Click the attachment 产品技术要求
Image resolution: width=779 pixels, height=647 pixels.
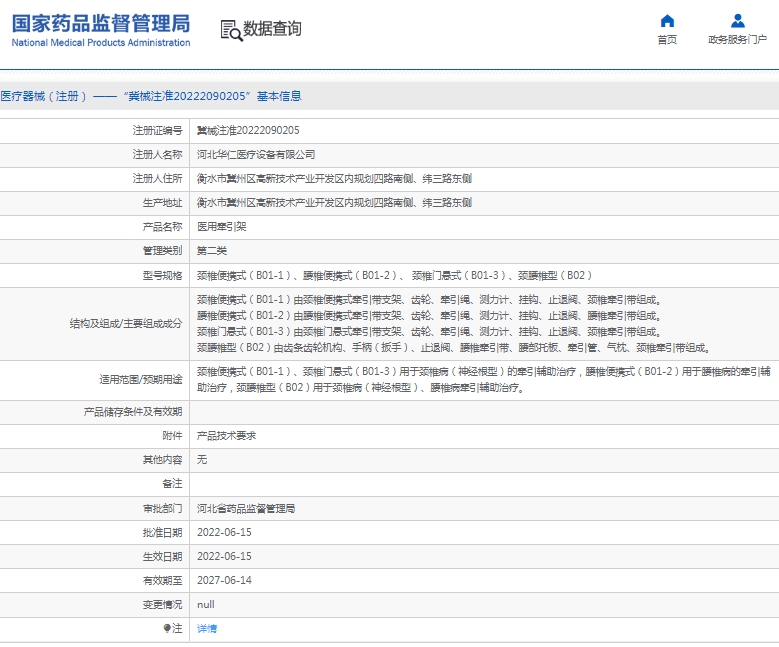point(226,436)
